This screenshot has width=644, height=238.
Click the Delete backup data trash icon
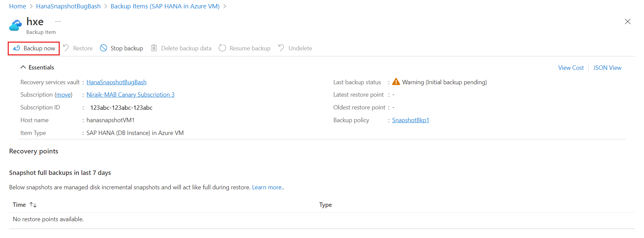coord(154,48)
